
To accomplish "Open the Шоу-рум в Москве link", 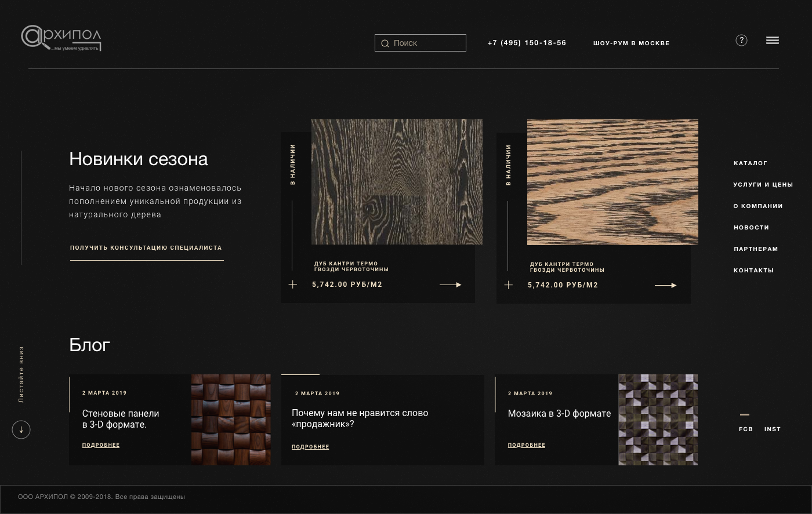I will coord(631,43).
